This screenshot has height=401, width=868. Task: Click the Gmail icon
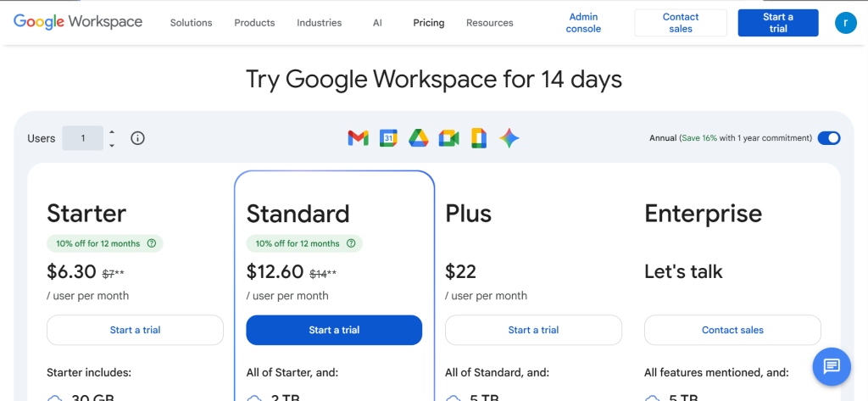point(358,138)
